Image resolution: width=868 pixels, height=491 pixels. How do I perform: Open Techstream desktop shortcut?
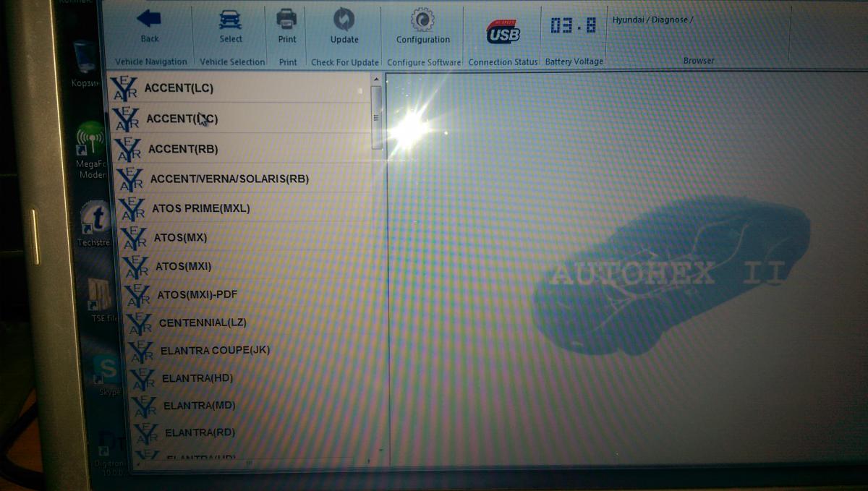95,223
